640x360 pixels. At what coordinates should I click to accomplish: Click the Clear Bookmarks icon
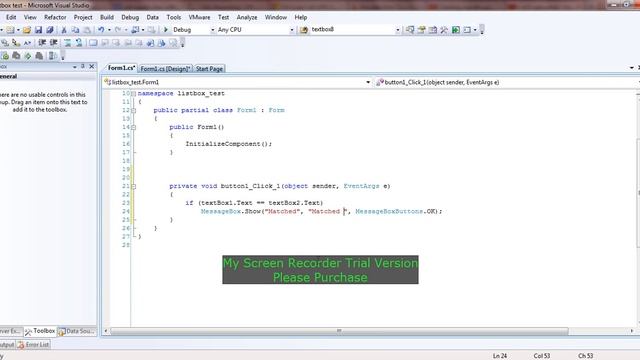(x=173, y=43)
